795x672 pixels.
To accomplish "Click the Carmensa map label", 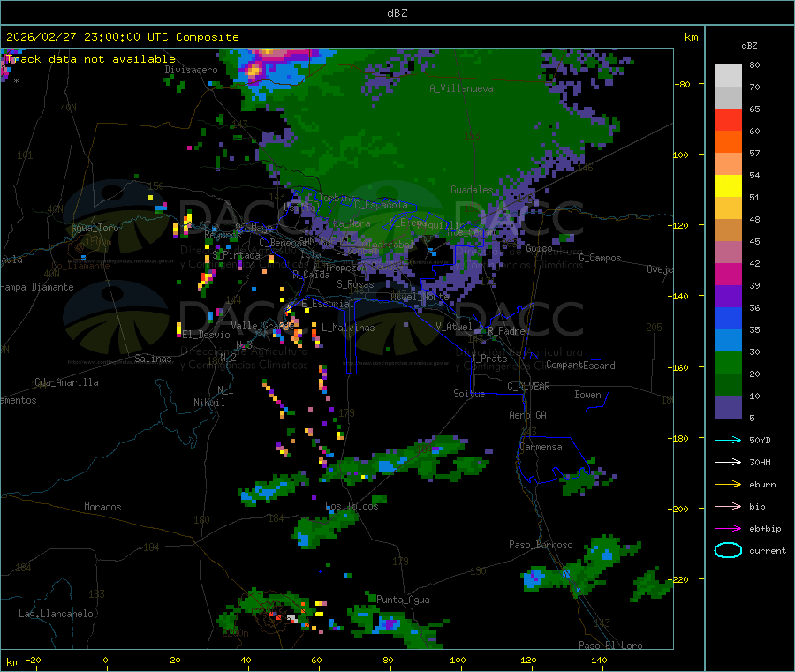I will (541, 447).
